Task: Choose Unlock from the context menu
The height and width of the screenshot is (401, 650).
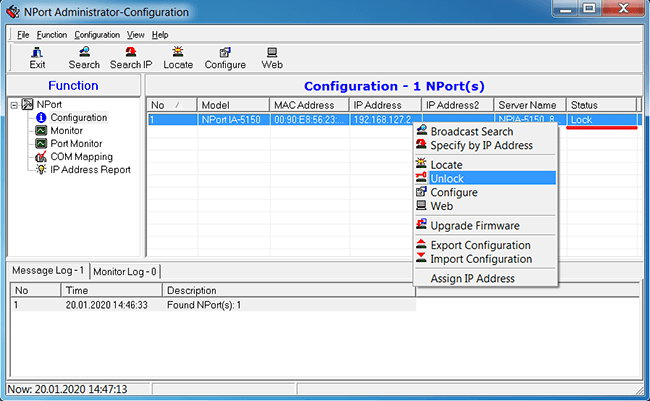Action: [485, 178]
